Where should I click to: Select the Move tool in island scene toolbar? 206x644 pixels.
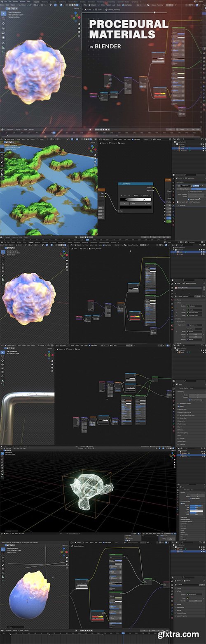coord(2,155)
